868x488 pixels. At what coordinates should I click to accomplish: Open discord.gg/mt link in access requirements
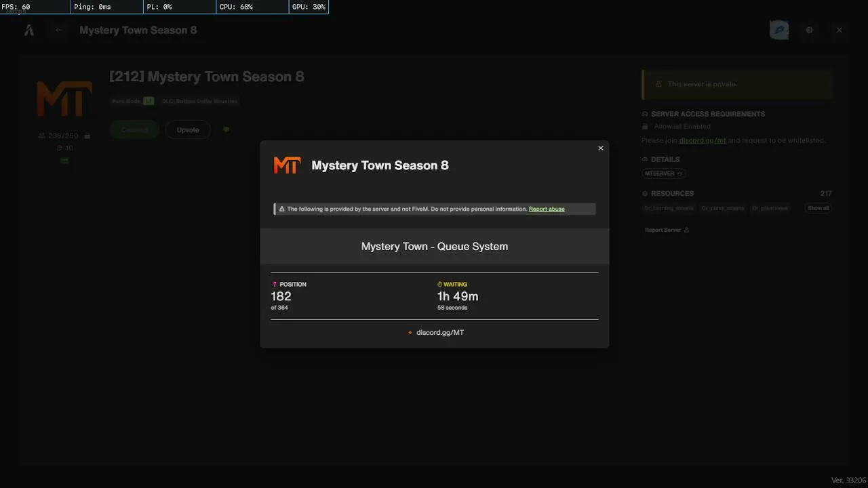pos(703,140)
